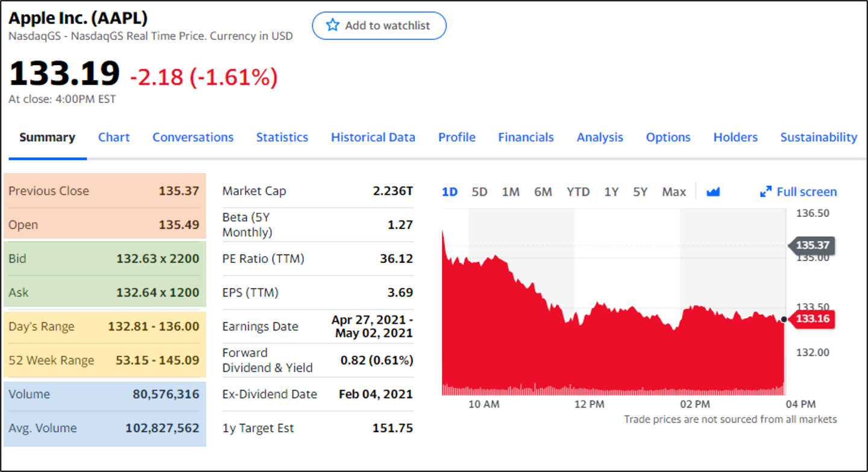
Task: Add AAPL to watchlist
Action: tap(379, 25)
